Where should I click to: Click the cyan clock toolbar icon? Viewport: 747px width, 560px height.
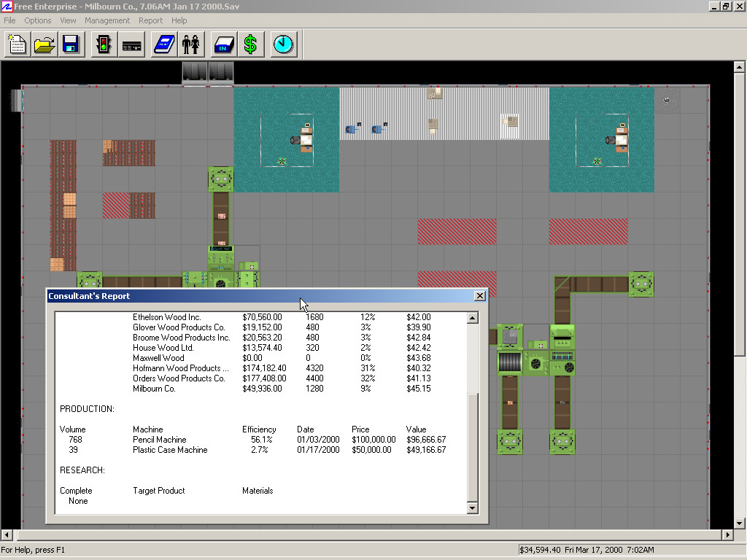pyautogui.click(x=283, y=44)
